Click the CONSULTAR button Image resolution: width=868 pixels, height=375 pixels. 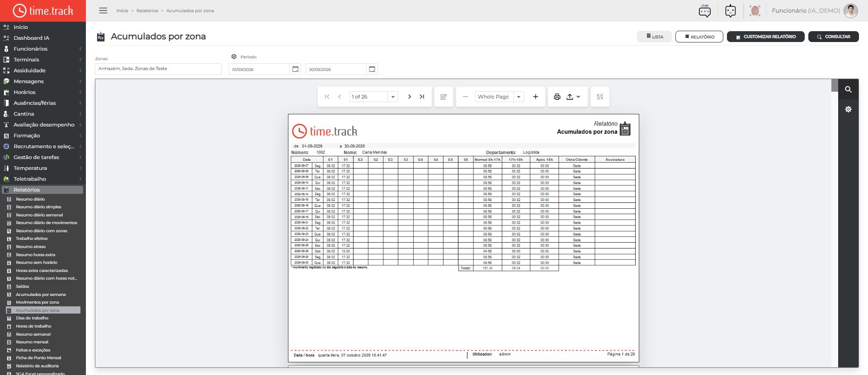pos(834,37)
